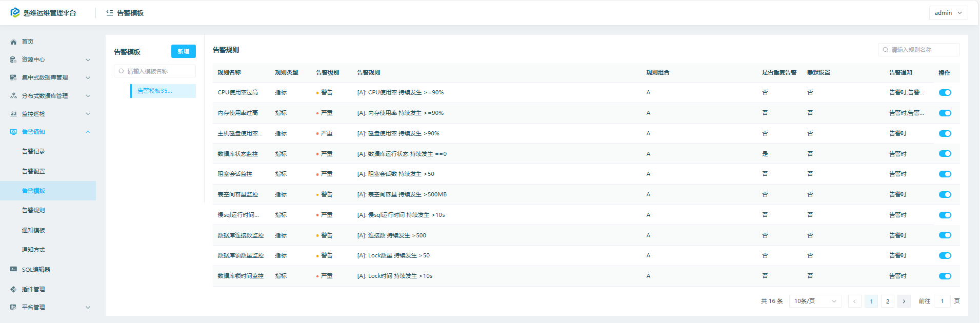Viewport: 980px width, 323px height.
Task: Click the 内存使用率过高 rule name
Action: (x=238, y=113)
